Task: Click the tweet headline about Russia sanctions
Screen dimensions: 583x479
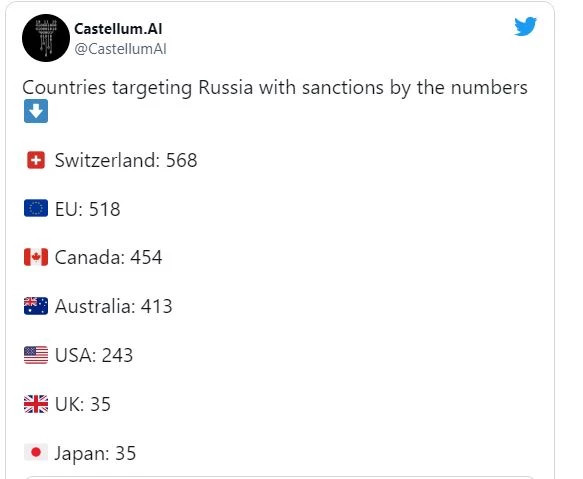Action: tap(275, 88)
